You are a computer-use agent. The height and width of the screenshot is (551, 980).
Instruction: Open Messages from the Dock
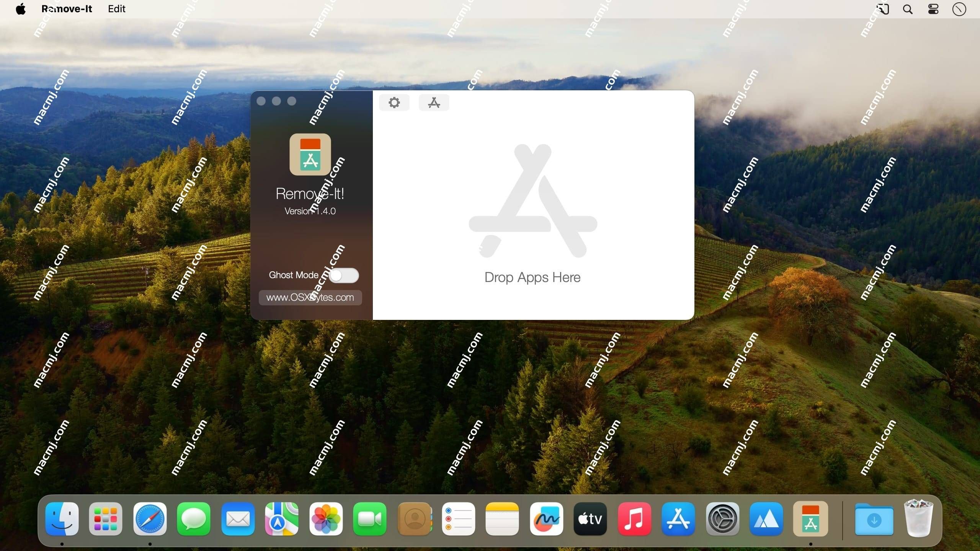[194, 519]
